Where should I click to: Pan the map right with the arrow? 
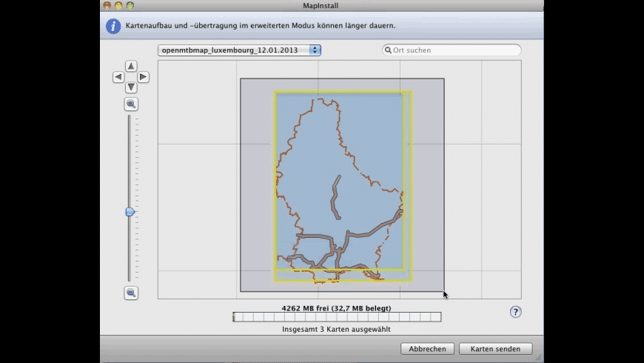[143, 77]
